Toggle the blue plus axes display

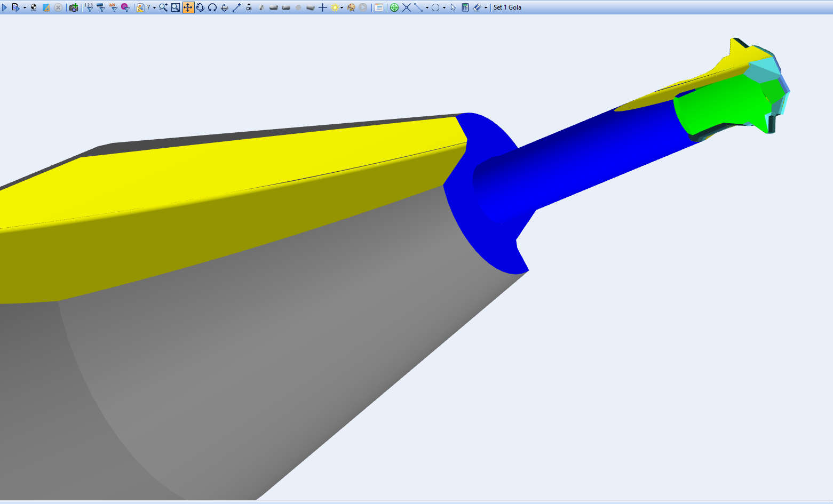[x=323, y=7]
